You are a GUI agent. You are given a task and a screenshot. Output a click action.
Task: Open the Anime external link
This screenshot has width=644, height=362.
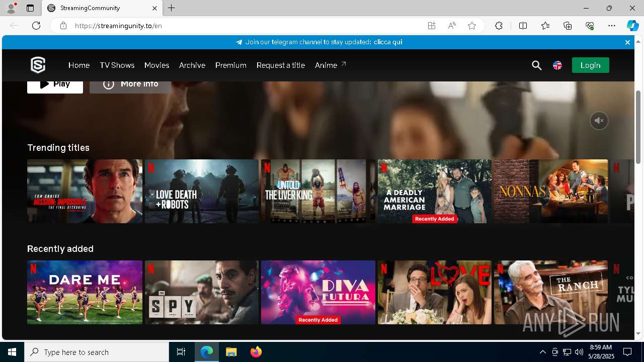[x=331, y=65]
